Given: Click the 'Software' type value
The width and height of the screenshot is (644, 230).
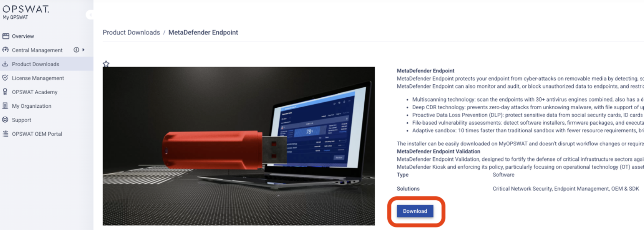Looking at the screenshot, I should point(504,175).
